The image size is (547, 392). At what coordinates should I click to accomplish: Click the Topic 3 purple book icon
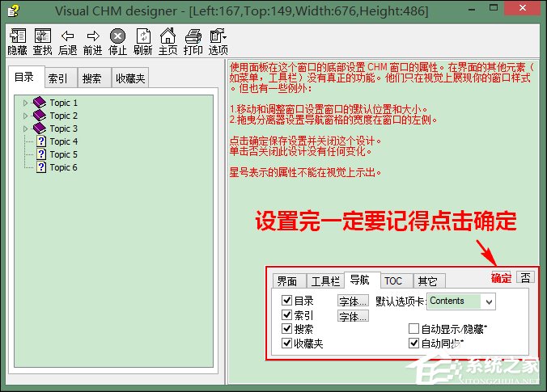coord(40,129)
